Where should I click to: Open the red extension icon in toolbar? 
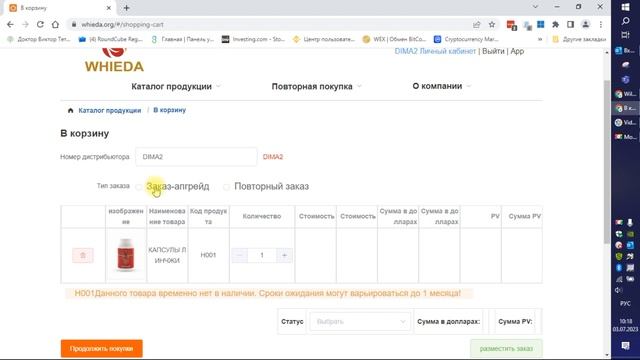coord(511,25)
